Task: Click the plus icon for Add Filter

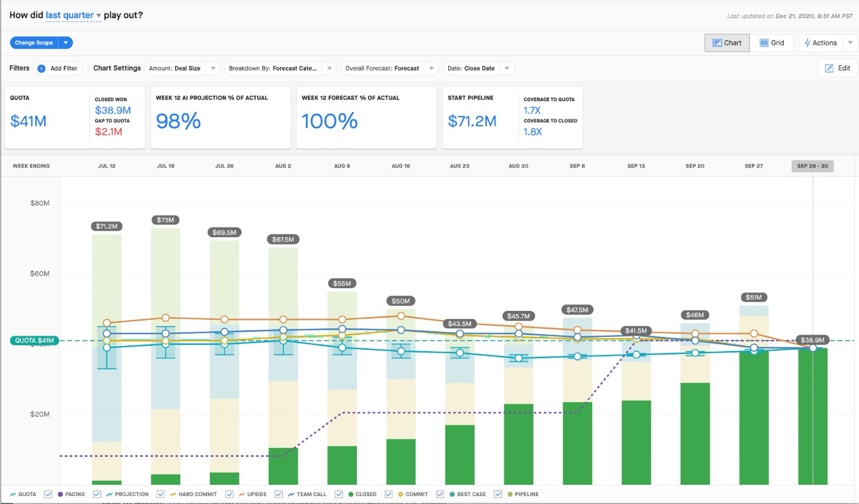Action: pos(41,69)
